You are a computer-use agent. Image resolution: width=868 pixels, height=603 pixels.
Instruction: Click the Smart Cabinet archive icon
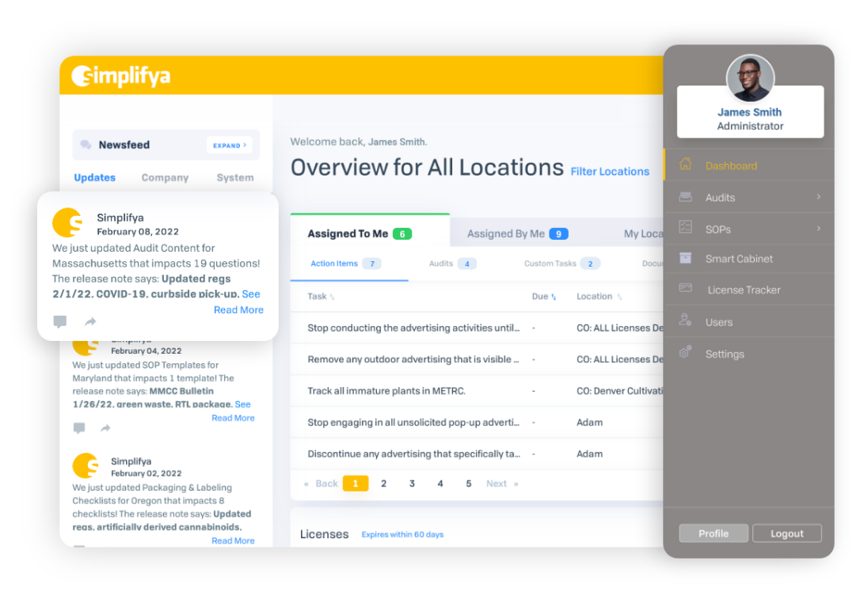pyautogui.click(x=685, y=258)
